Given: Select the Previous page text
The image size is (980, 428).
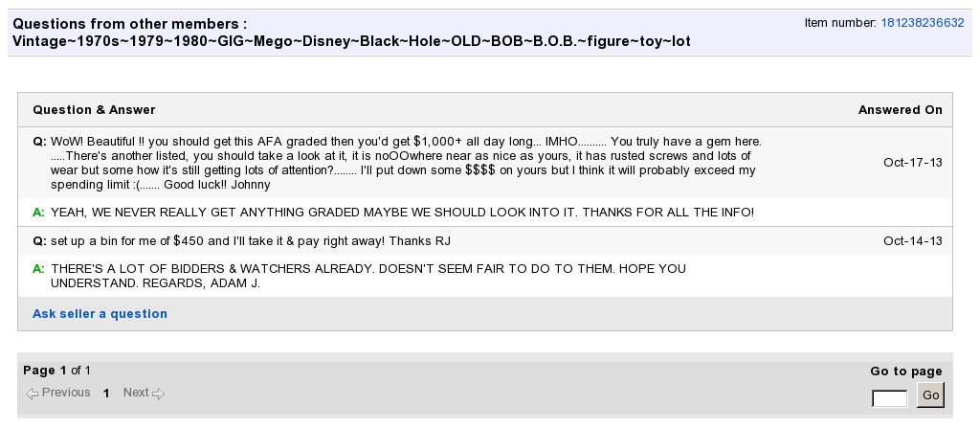Looking at the screenshot, I should (x=66, y=393).
